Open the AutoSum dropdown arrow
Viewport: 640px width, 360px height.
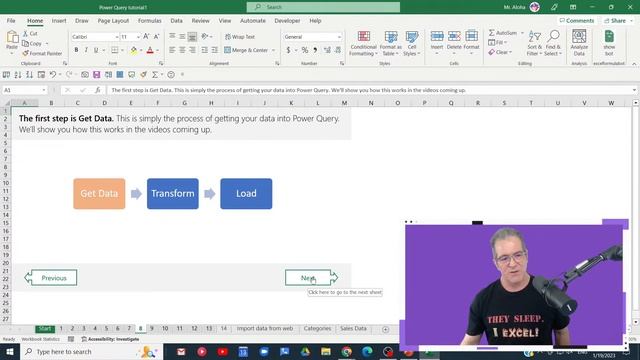(522, 33)
